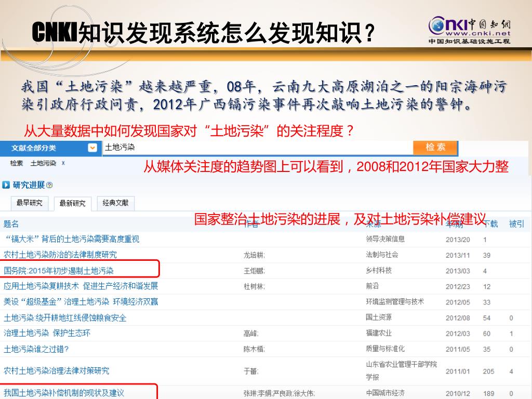Image resolution: width=532 pixels, height=399 pixels.
Task: Click source 国土资源
Action: (379, 317)
